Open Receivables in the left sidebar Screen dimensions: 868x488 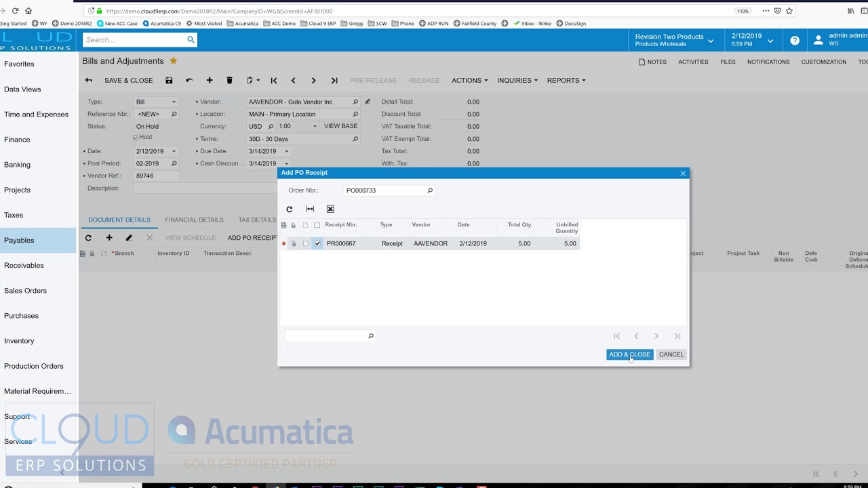(38, 266)
